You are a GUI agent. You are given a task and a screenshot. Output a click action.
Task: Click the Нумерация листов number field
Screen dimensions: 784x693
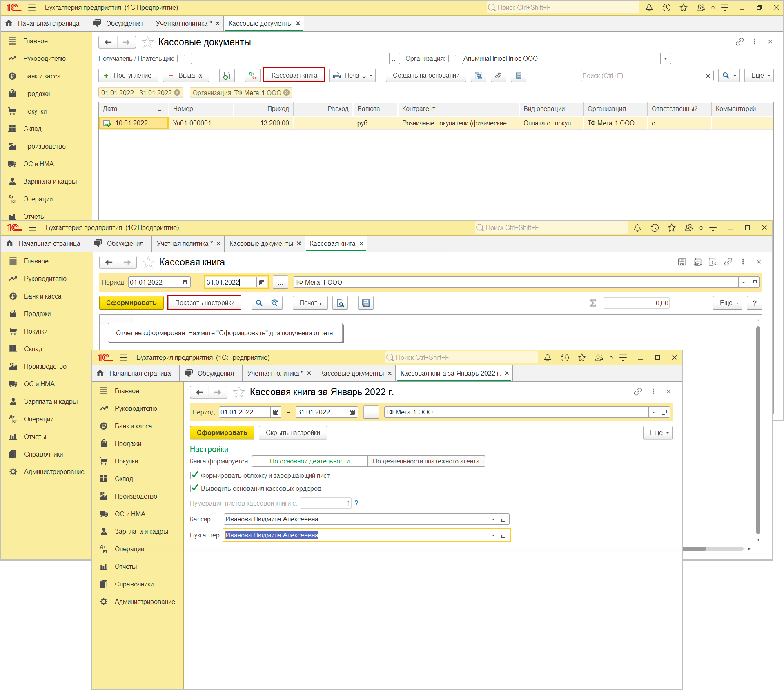click(x=325, y=504)
